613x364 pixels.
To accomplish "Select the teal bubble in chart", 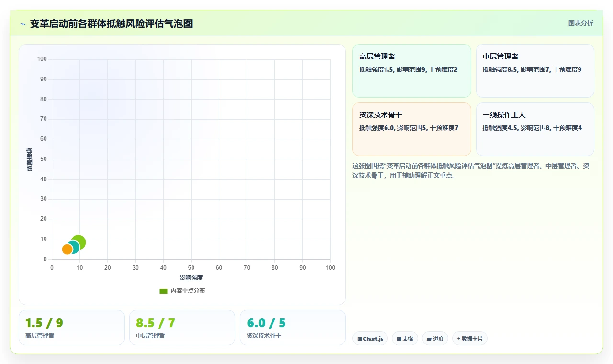I will point(73,247).
